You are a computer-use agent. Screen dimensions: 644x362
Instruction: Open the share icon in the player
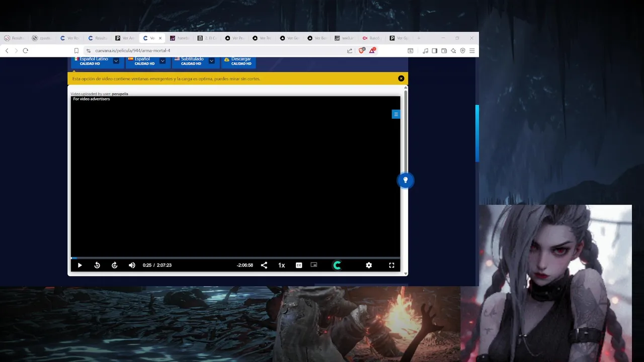tap(264, 265)
